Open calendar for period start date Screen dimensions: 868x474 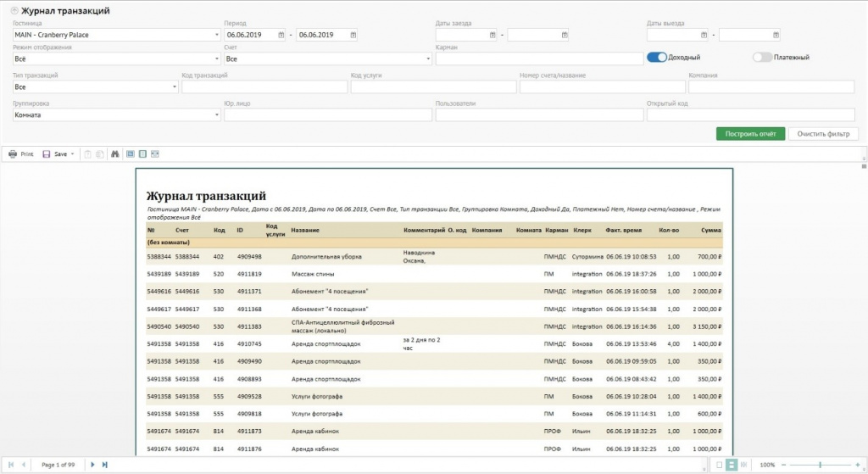[x=281, y=35]
